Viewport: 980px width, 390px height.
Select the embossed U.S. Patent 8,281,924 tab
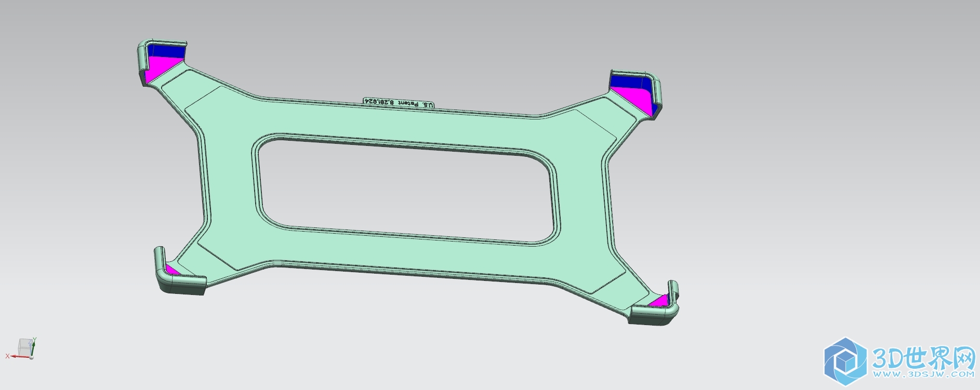pyautogui.click(x=399, y=103)
